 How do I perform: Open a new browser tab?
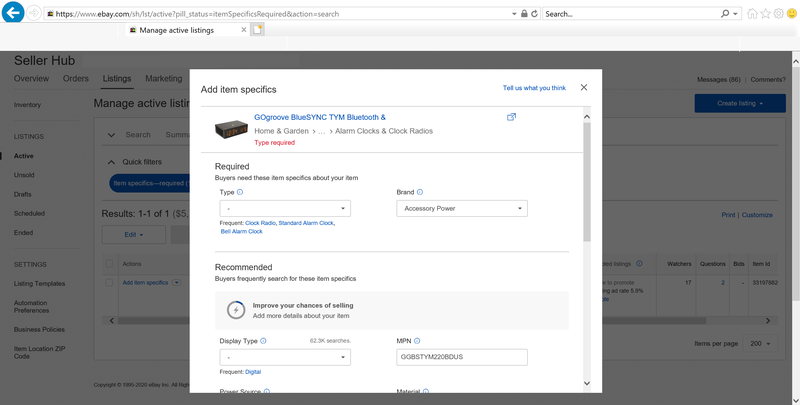pos(258,30)
